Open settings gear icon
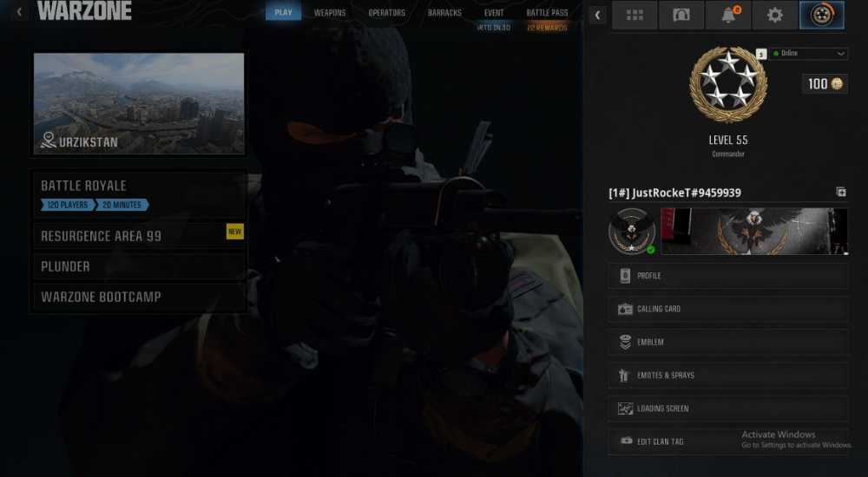This screenshot has height=477, width=868. point(775,15)
